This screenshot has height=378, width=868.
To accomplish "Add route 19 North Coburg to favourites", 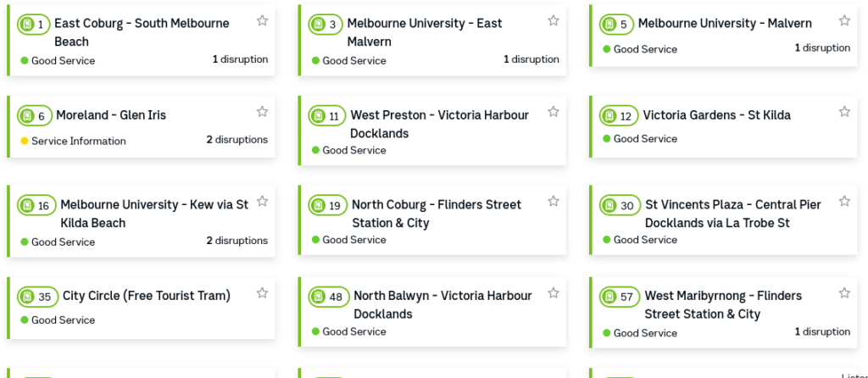I will (554, 201).
